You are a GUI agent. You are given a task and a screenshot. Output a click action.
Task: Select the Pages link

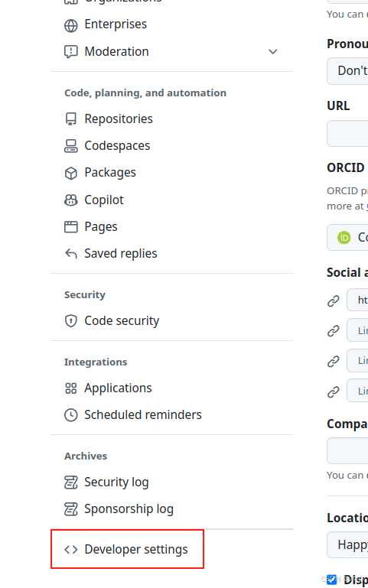pyautogui.click(x=101, y=227)
